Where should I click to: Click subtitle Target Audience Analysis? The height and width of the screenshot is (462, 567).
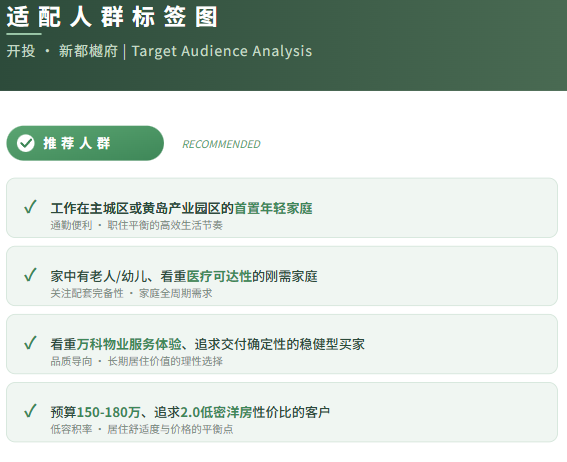coord(222,51)
